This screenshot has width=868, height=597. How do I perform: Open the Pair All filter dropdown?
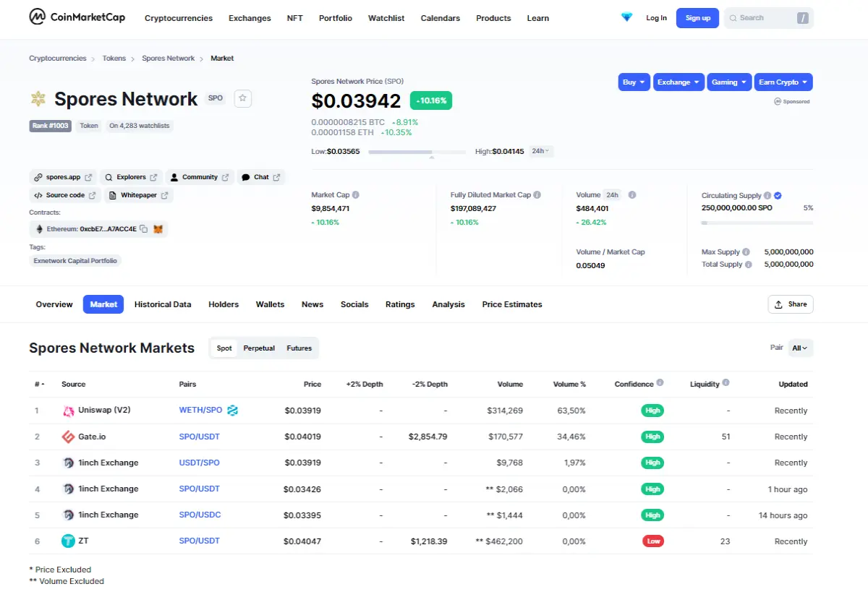[801, 348]
